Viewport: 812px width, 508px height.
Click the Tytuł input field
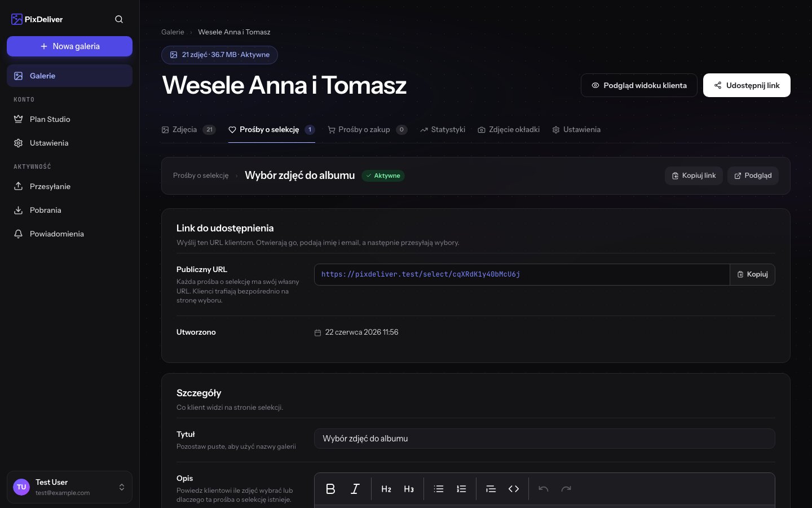[544, 439]
